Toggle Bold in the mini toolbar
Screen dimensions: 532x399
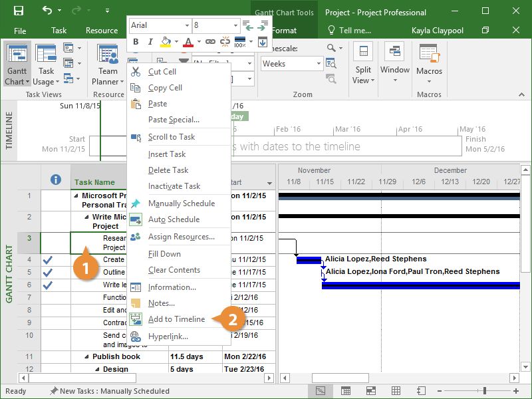click(x=136, y=42)
